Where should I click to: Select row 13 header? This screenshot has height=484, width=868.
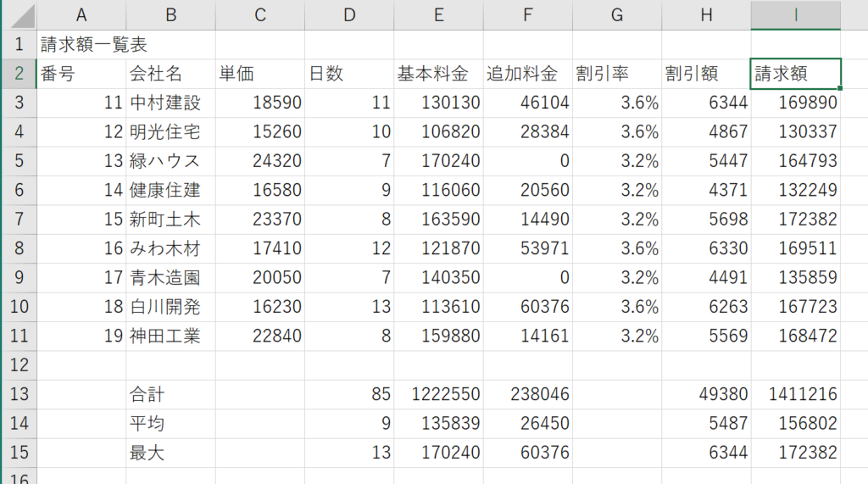19,394
